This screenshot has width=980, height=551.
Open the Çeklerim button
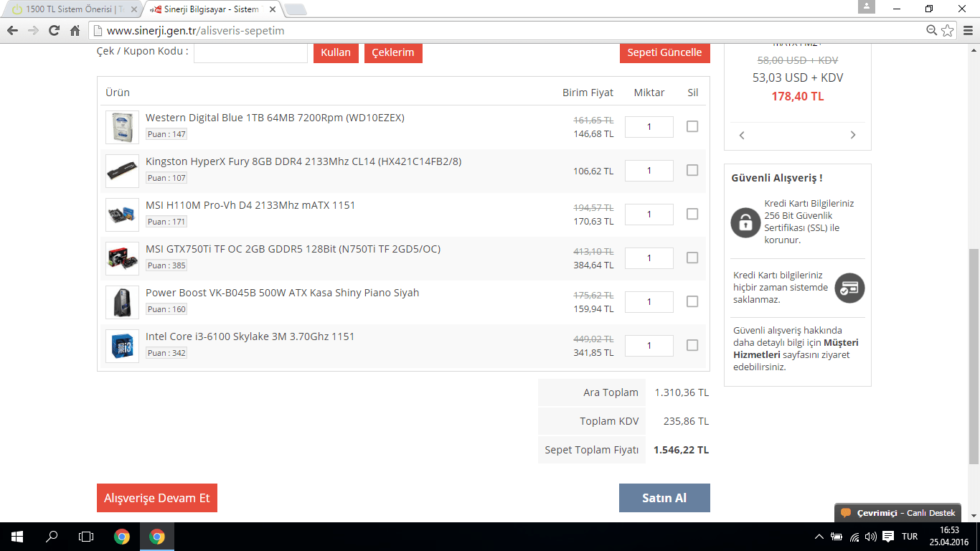[x=393, y=52]
